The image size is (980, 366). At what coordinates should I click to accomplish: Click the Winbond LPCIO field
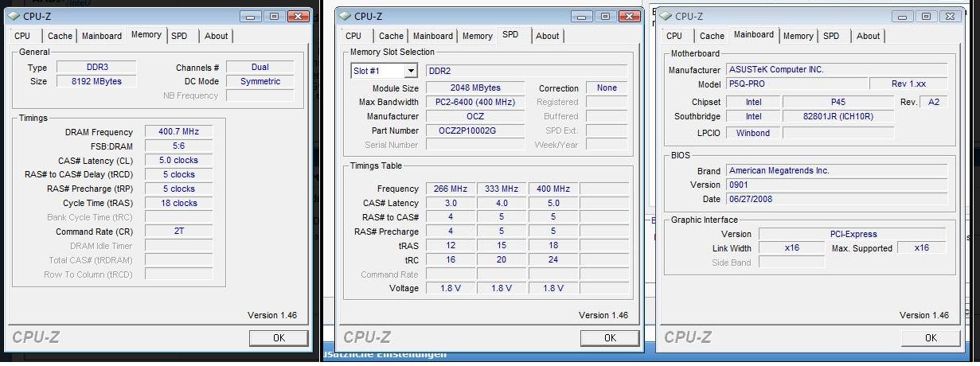[x=752, y=133]
